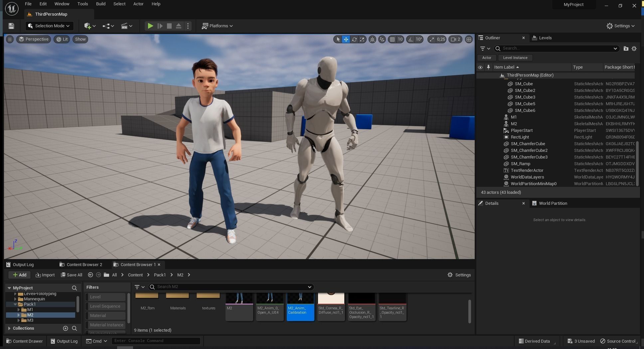Open the Cmd console type dropdown
The height and width of the screenshot is (349, 644).
[96, 341]
